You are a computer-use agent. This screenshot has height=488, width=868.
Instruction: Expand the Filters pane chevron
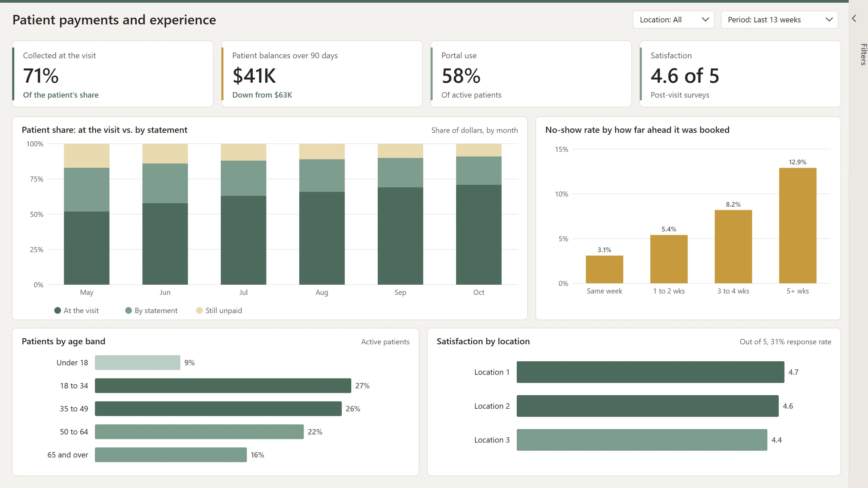[x=854, y=18]
